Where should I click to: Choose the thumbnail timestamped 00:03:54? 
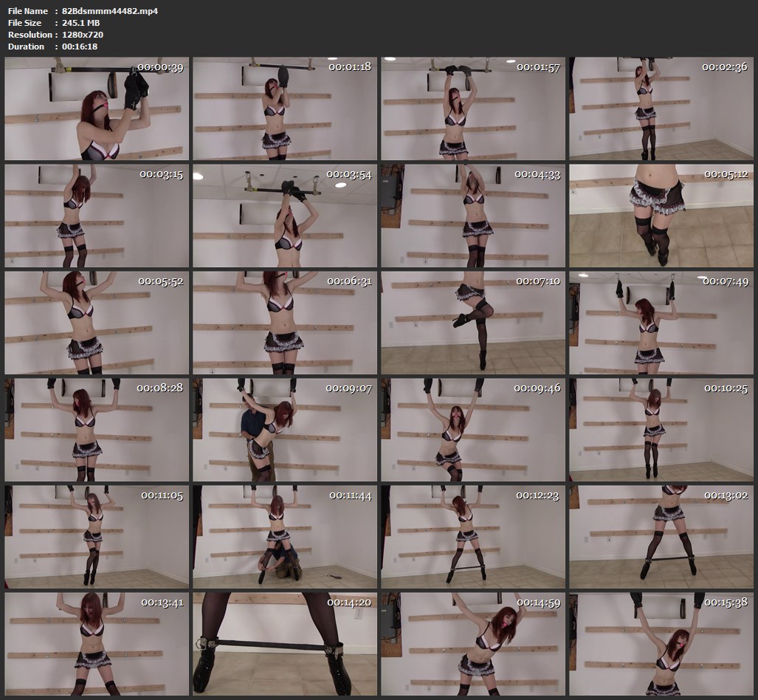285,216
